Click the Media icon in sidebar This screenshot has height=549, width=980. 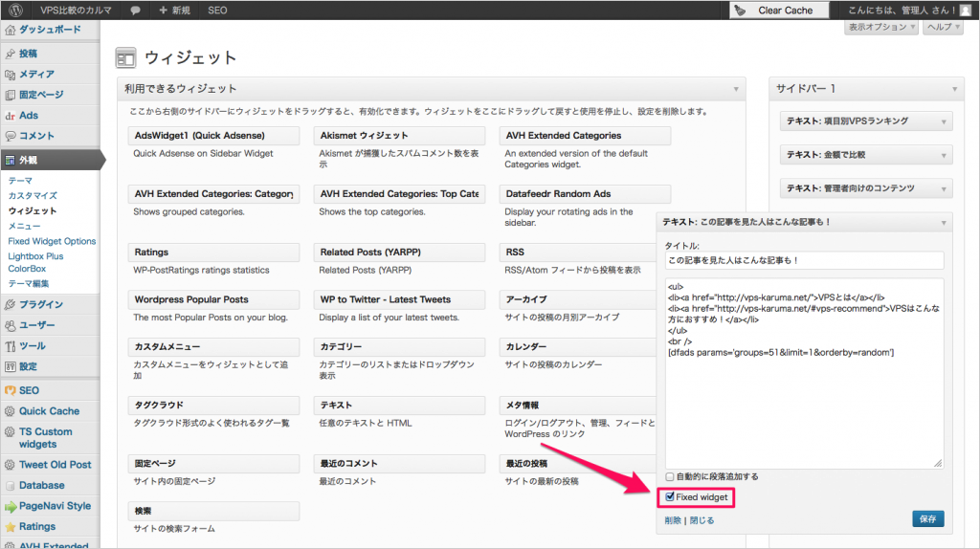pos(10,75)
